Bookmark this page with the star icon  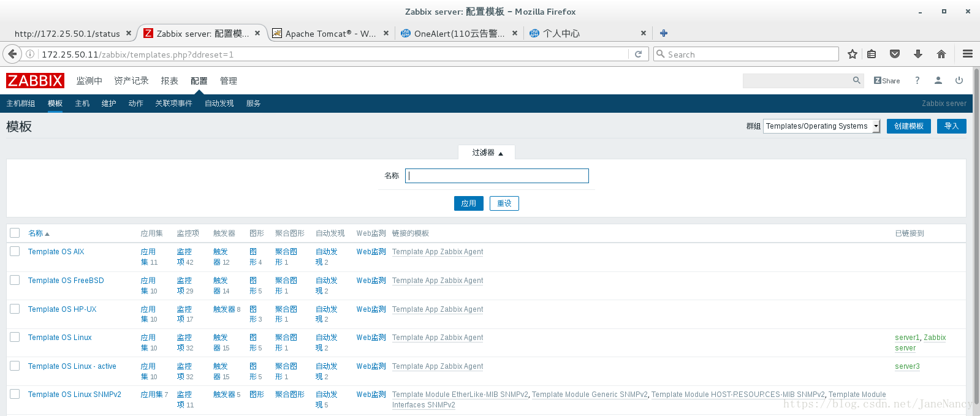coord(852,54)
